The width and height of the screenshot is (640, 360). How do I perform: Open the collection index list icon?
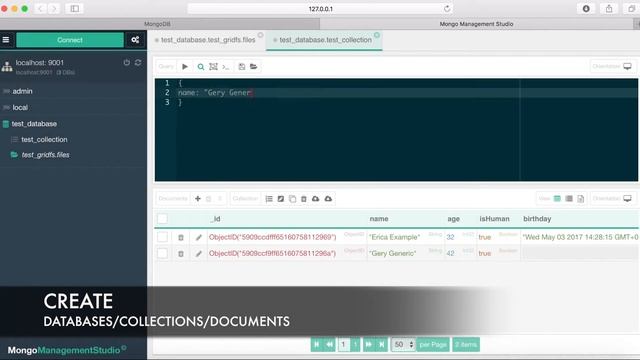pos(269,199)
